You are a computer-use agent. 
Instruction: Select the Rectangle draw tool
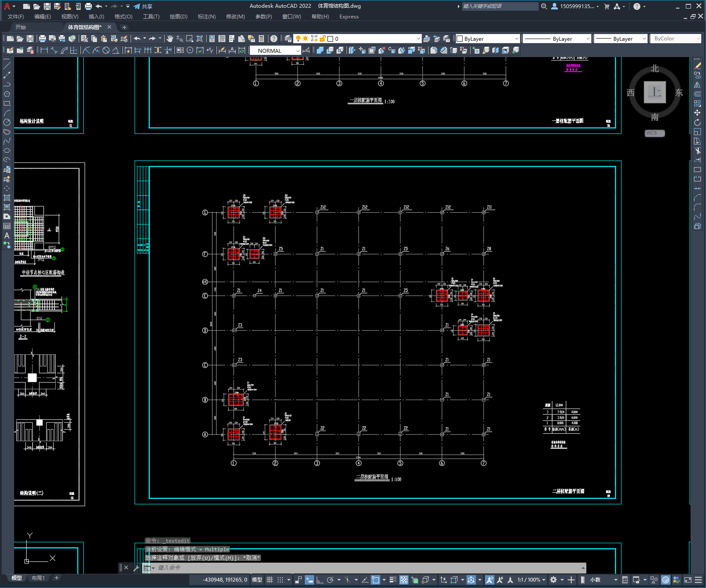tap(7, 103)
